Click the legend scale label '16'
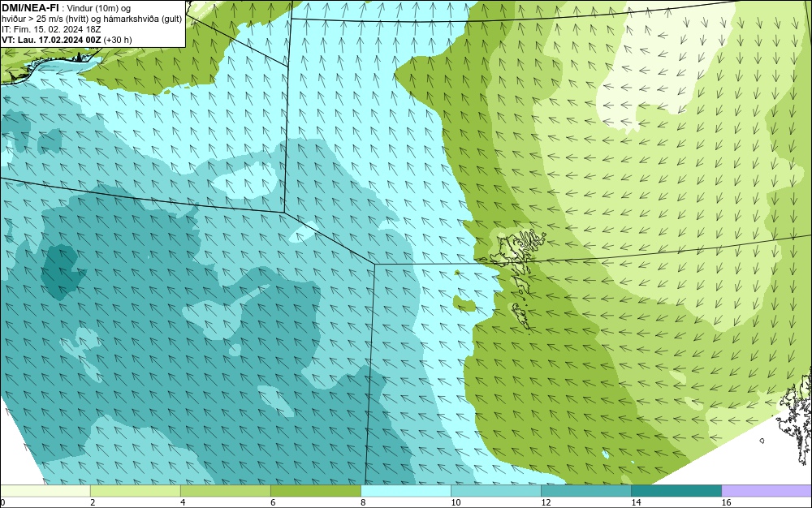This screenshot has width=812, height=508. (726, 502)
